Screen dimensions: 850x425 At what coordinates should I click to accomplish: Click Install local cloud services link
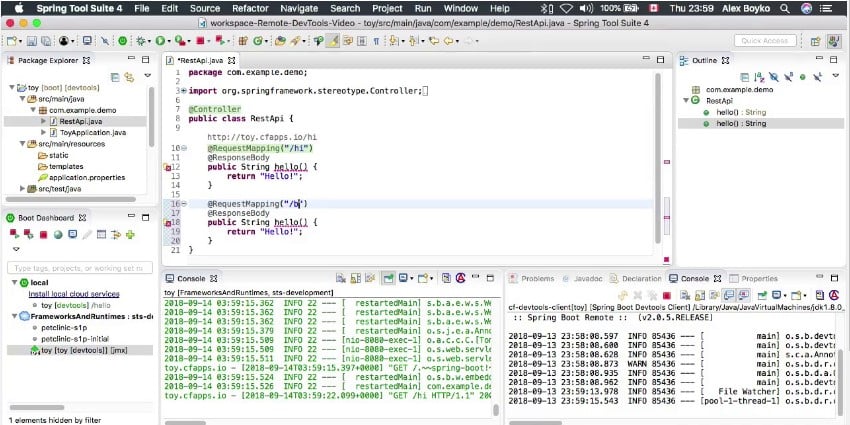tap(74, 294)
